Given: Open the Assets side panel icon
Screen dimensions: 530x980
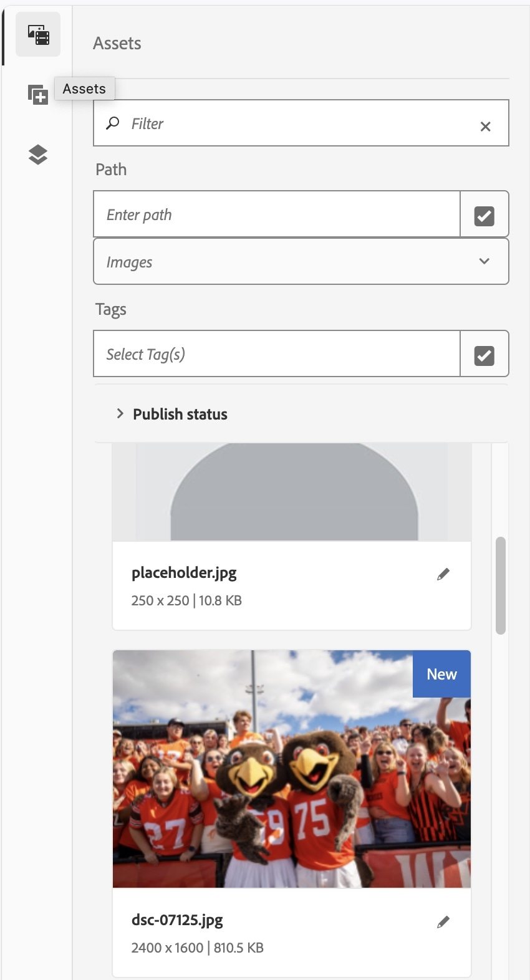Looking at the screenshot, I should point(38,35).
